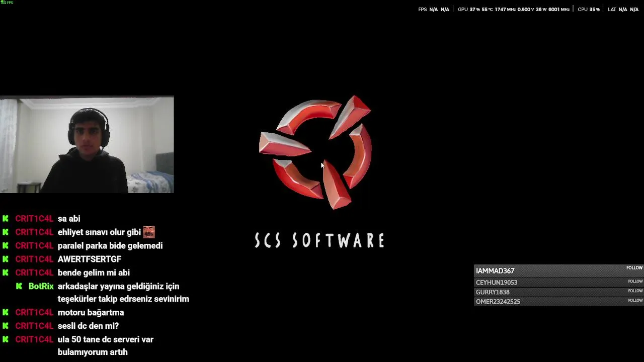Screen dimensions: 644x362
Task: Click the Kick icon beside 'sesli dc den mi?'
Action: (x=6, y=326)
